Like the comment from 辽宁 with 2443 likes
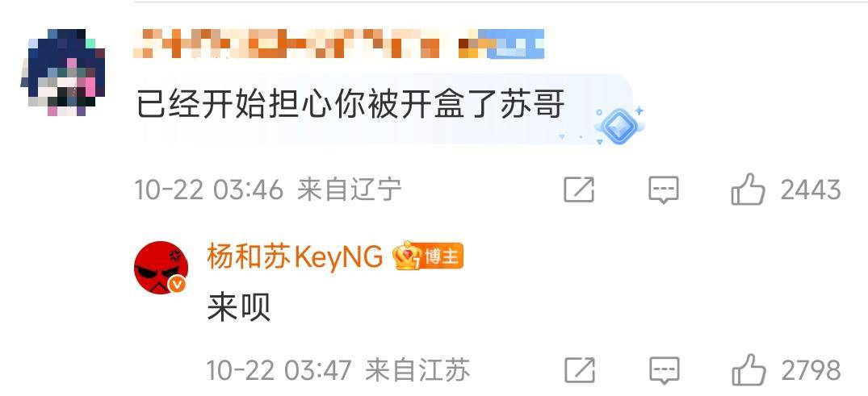The width and height of the screenshot is (868, 396). coord(748,190)
